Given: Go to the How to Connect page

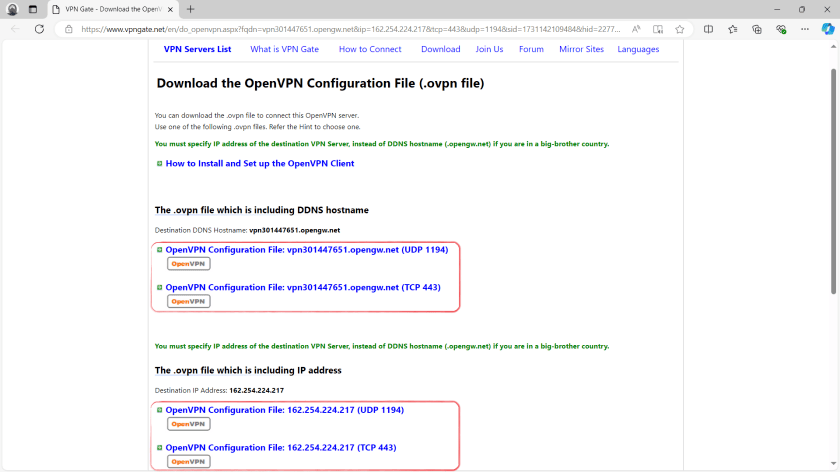Looking at the screenshot, I should (370, 49).
